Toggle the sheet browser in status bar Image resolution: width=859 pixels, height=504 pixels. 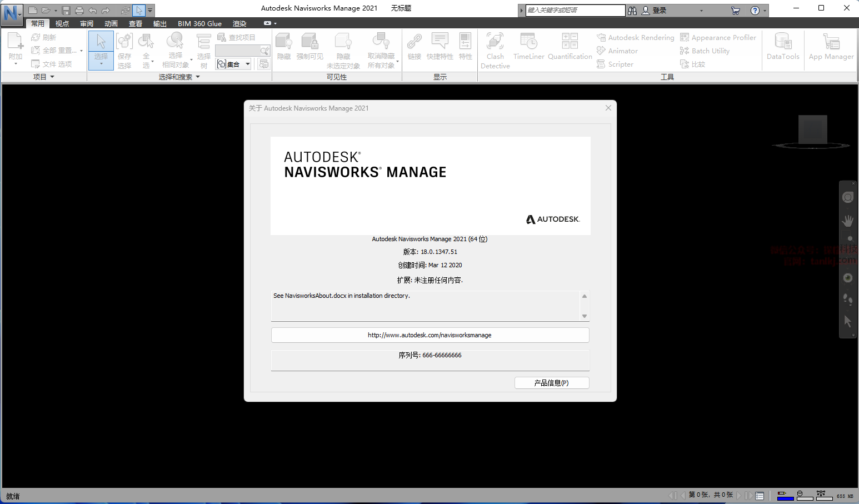(x=760, y=496)
